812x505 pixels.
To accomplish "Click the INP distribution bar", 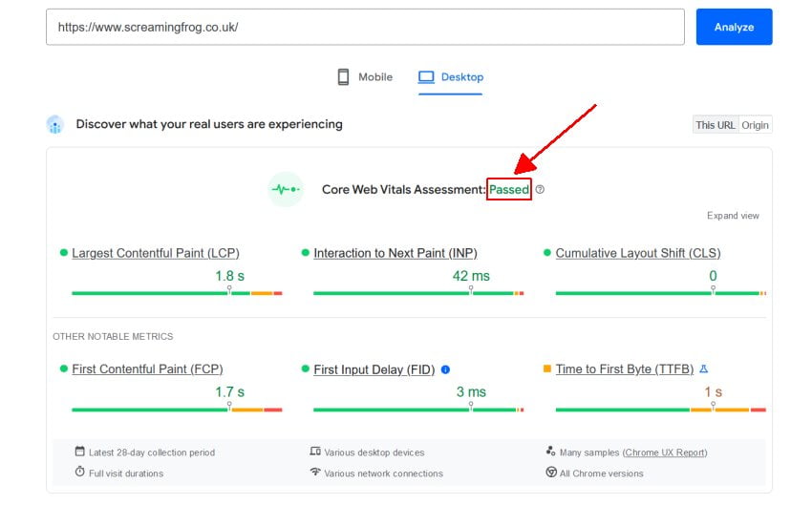I will click(418, 293).
